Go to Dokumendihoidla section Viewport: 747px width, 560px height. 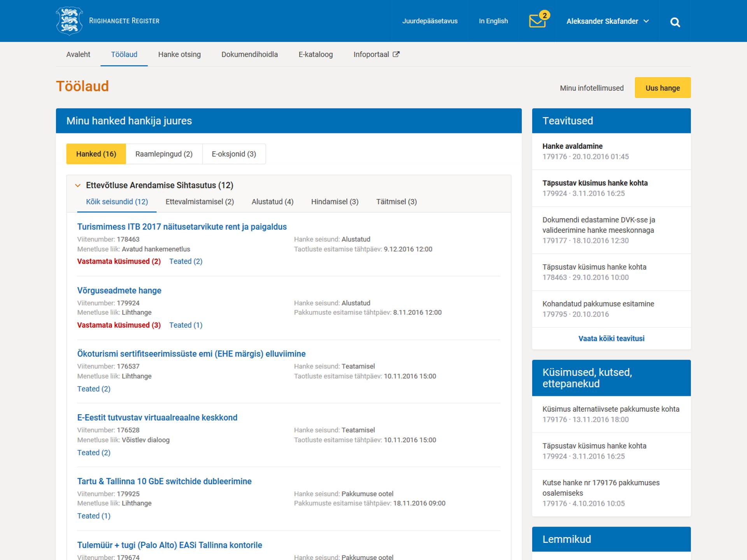click(x=249, y=54)
